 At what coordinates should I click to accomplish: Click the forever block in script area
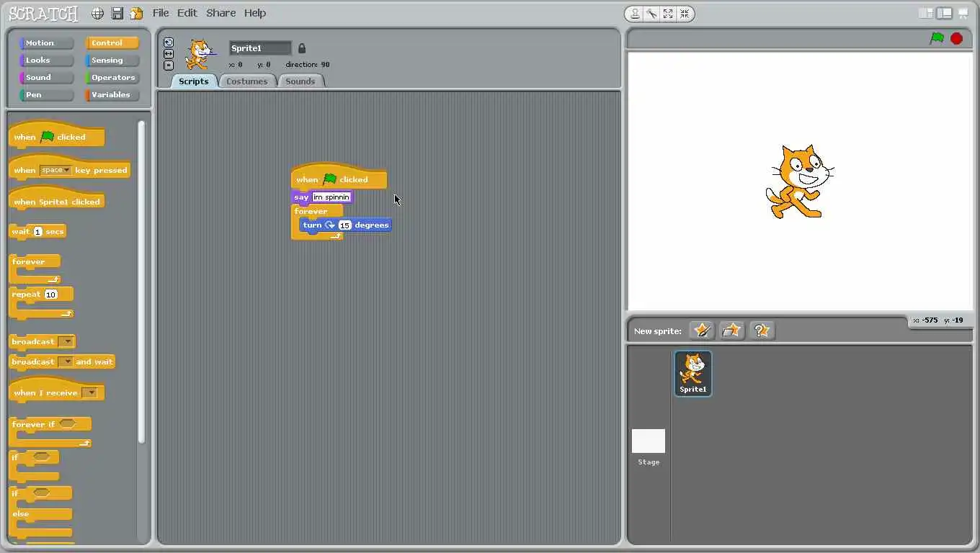(311, 212)
